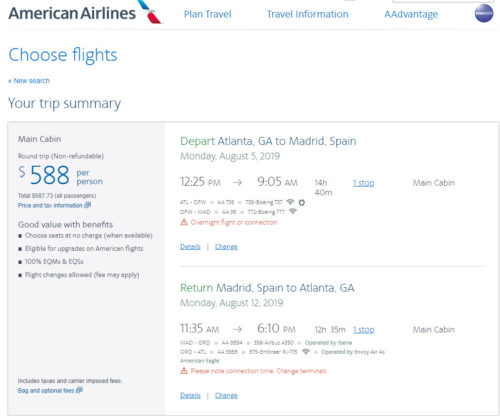The width and height of the screenshot is (500, 416).
Task: Click the Wi-Fi icon on ATL-DFW flight
Action: tap(290, 202)
